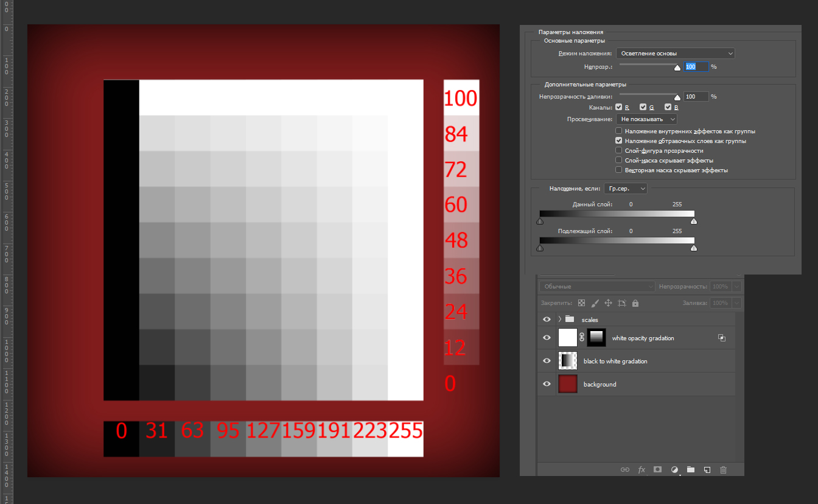818x504 pixels.
Task: Click the add layer mask icon
Action: 657,469
